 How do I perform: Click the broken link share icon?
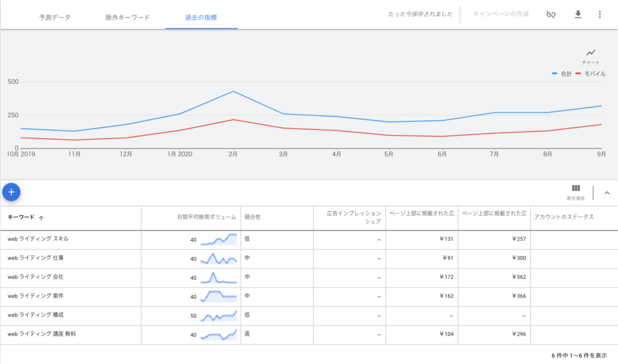(x=550, y=14)
